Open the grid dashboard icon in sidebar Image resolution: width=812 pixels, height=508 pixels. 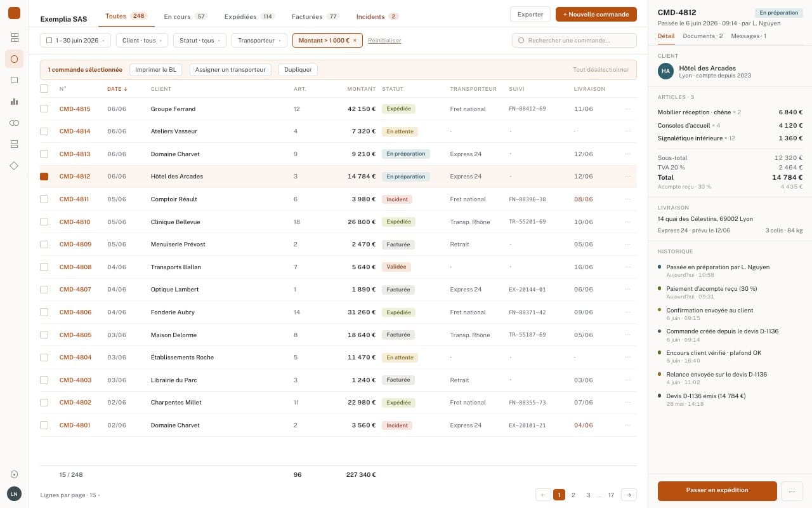(x=14, y=37)
